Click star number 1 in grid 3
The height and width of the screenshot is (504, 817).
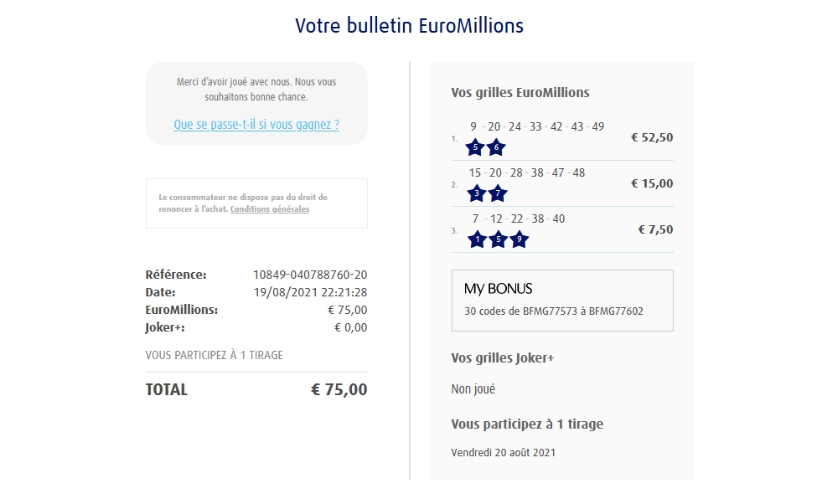pos(477,240)
